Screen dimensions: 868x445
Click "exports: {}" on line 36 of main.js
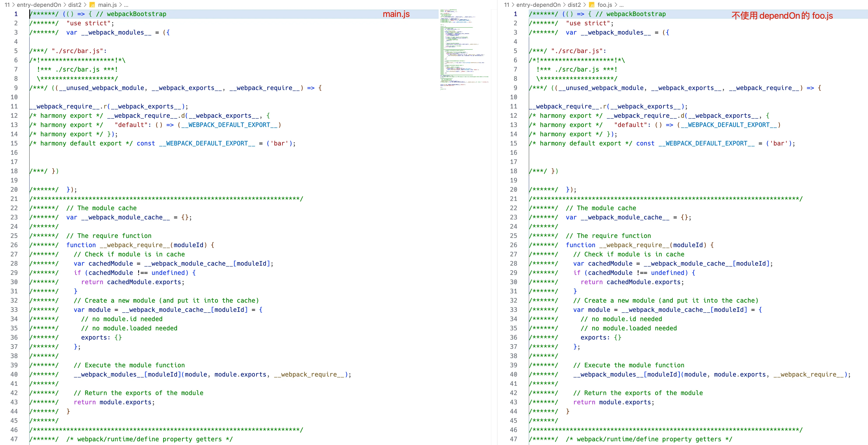click(101, 337)
